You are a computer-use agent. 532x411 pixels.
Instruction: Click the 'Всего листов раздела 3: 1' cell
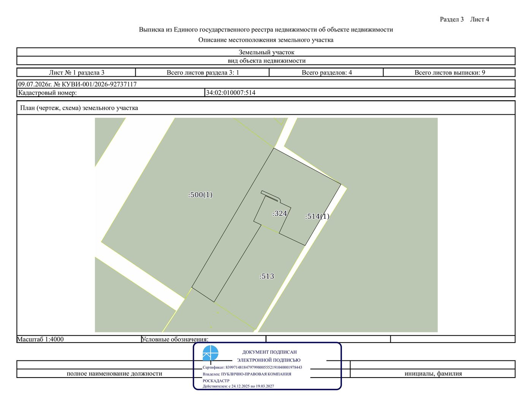[203, 73]
